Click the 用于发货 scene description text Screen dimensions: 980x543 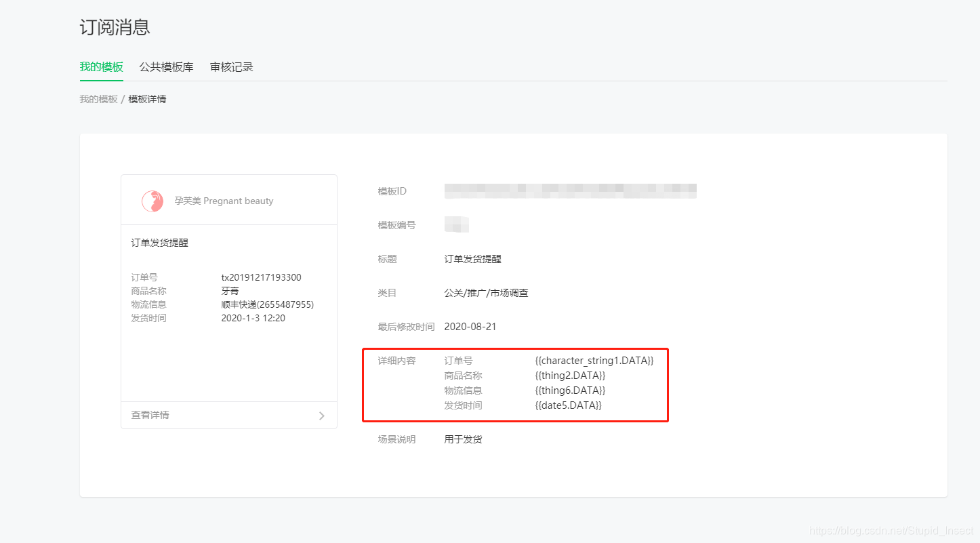[x=462, y=439]
